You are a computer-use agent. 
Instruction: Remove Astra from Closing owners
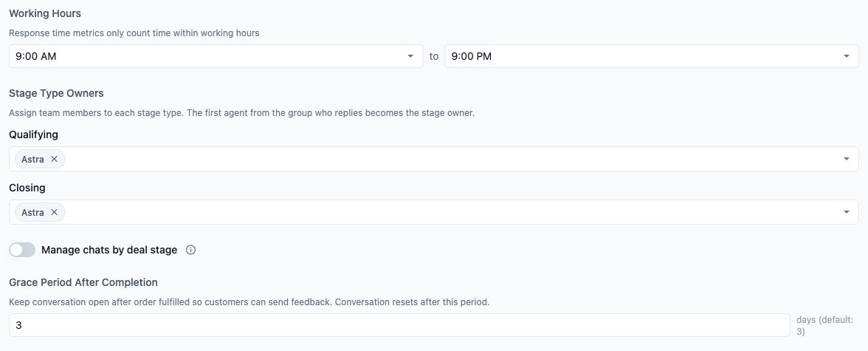pyautogui.click(x=54, y=212)
